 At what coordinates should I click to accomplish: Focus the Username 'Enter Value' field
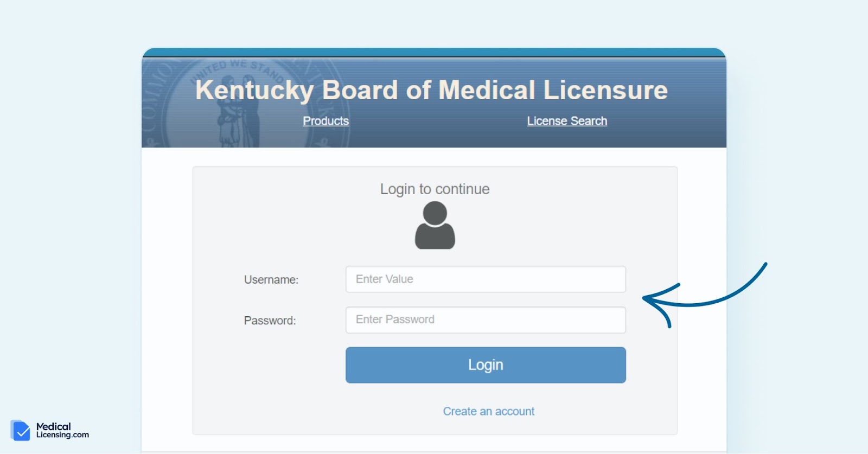coord(486,279)
